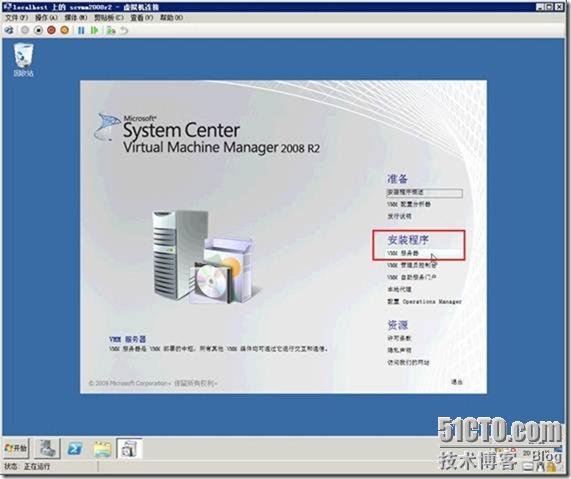Viewport: 571px width, 479px height.
Task: Open the 文件(F) menu
Action: pos(16,17)
